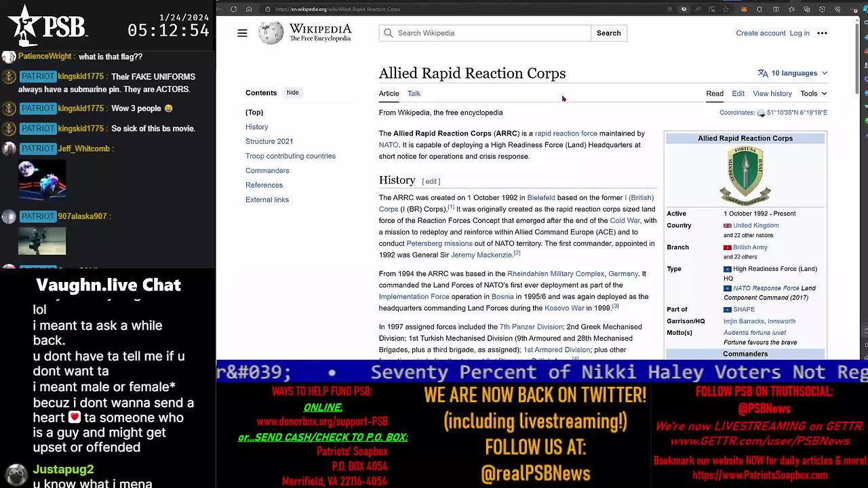Click the split screen icon in browser toolbar
Viewport: 868px width, 488px height.
[775, 9]
